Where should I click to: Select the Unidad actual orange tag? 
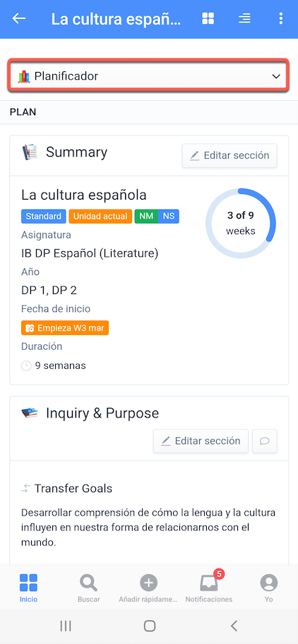100,216
